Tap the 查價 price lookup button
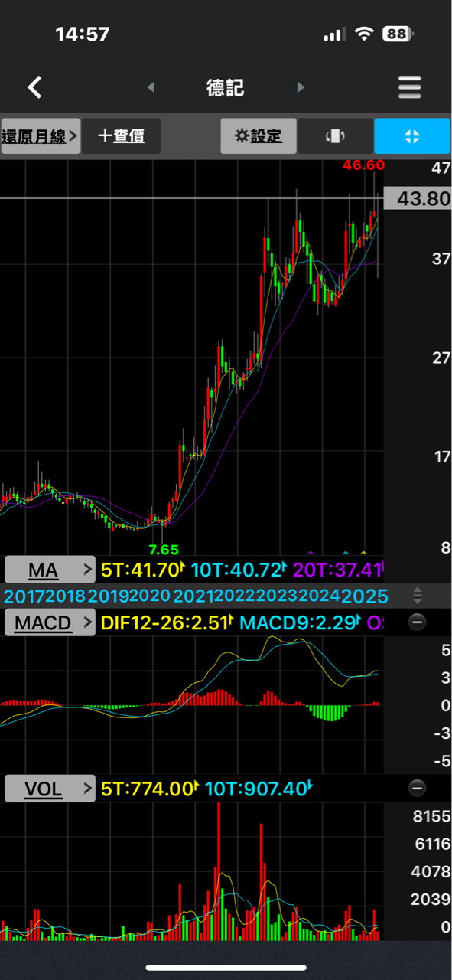The image size is (452, 980). pyautogui.click(x=122, y=136)
